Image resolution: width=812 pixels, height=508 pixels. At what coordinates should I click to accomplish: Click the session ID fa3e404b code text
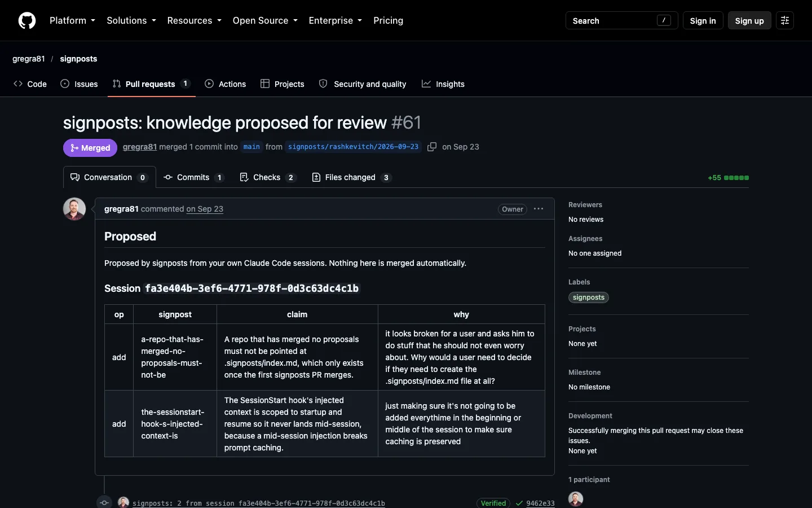[251, 288]
